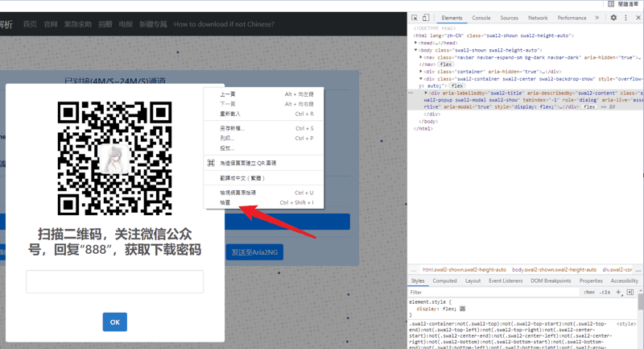Toggle flex badge on the swal2-container line
Screen dimensions: 644x349
coord(457,86)
